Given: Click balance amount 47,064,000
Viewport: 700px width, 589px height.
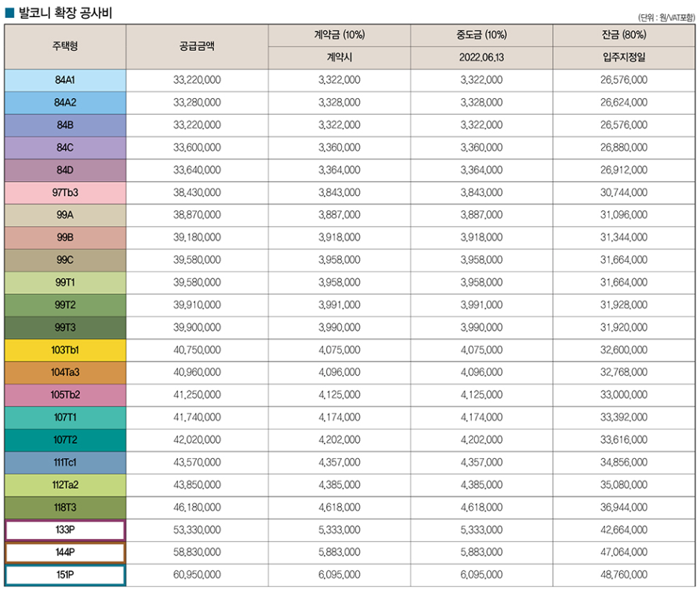Looking at the screenshot, I should pyautogui.click(x=624, y=553).
